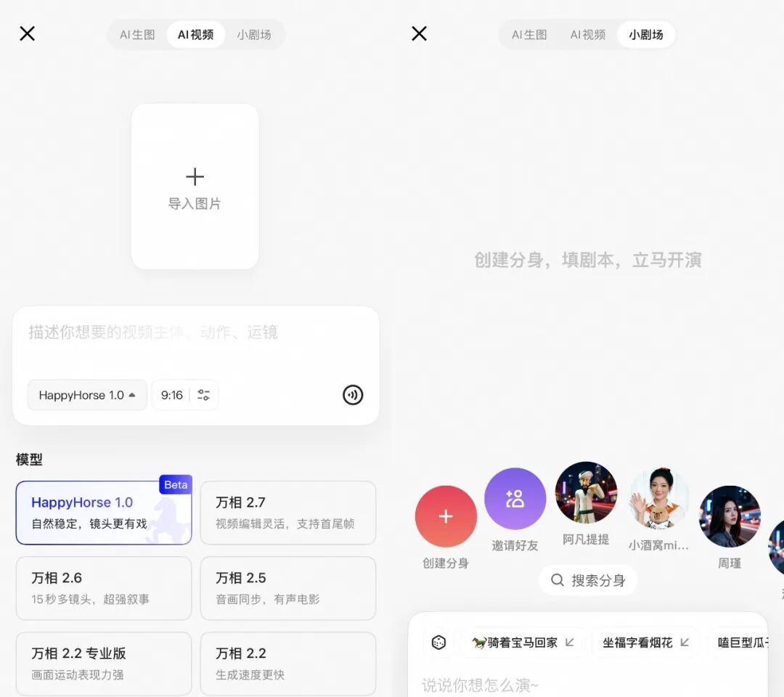Switch to AI生图 tab in left panel
784x697 pixels.
coord(137,35)
